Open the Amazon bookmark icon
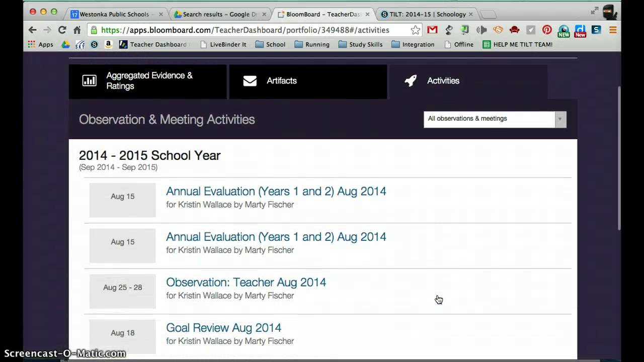The height and width of the screenshot is (362, 644). pos(108,44)
